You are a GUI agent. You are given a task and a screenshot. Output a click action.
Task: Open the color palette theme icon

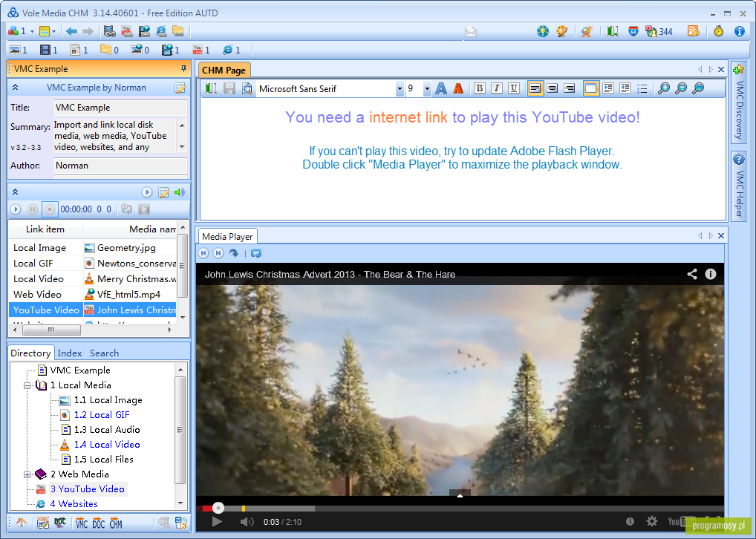coord(561,31)
